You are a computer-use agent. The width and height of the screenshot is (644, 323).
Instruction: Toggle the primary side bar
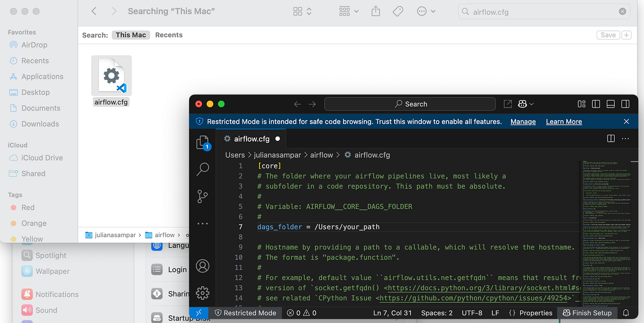click(596, 104)
